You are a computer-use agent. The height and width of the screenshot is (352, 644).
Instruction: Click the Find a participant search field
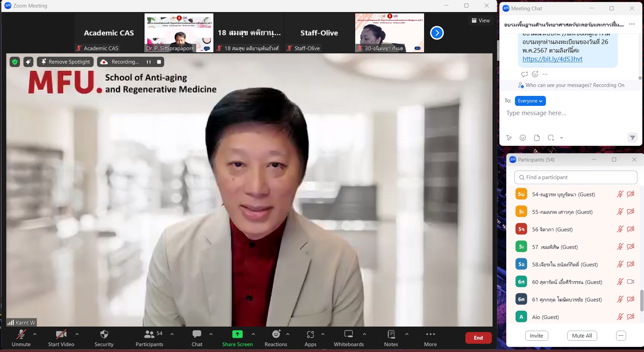576,177
